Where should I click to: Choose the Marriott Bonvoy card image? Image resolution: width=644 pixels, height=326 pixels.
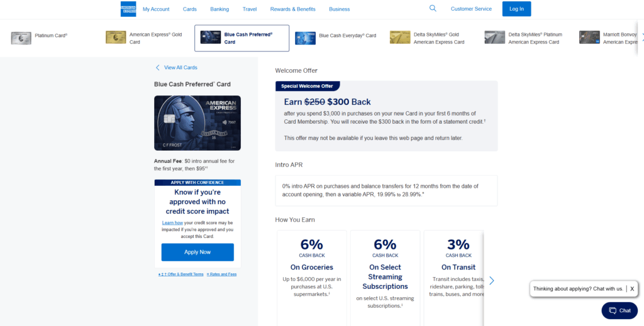tap(589, 38)
